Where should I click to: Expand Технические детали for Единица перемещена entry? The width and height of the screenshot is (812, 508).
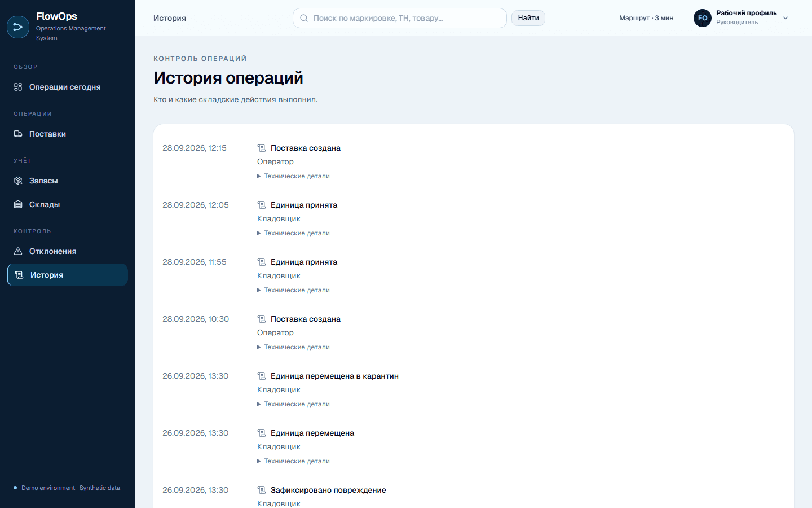click(x=293, y=461)
